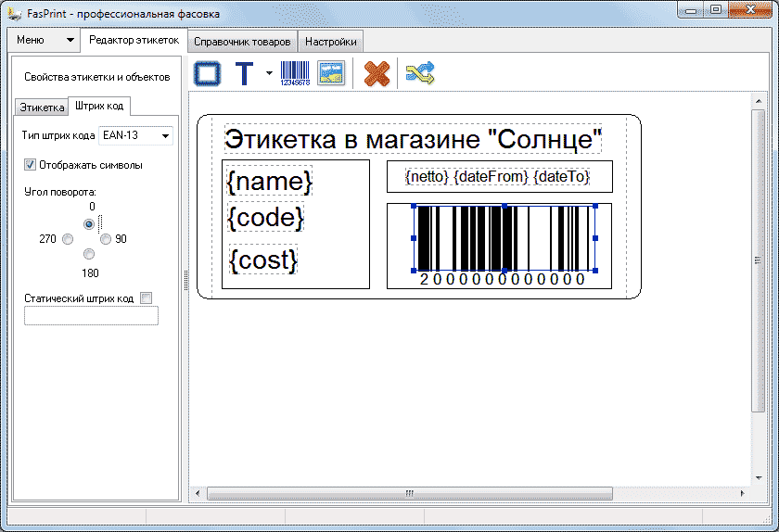Select the text tool T icon

[x=244, y=73]
